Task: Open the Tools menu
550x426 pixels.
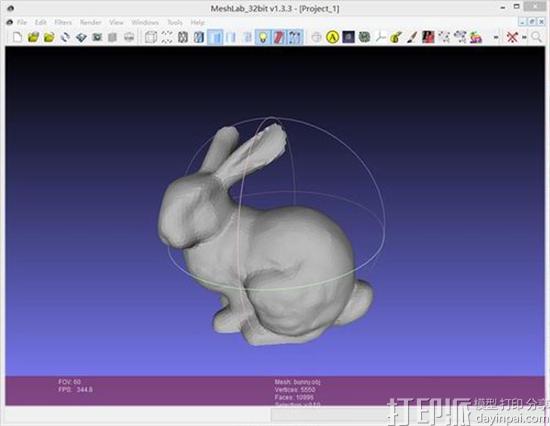Action: coord(175,22)
